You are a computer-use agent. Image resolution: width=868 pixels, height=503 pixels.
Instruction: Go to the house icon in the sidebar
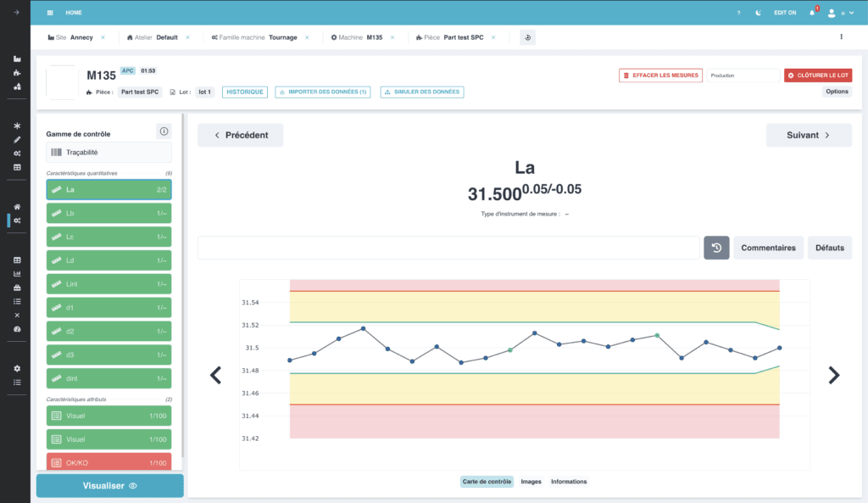(x=17, y=207)
